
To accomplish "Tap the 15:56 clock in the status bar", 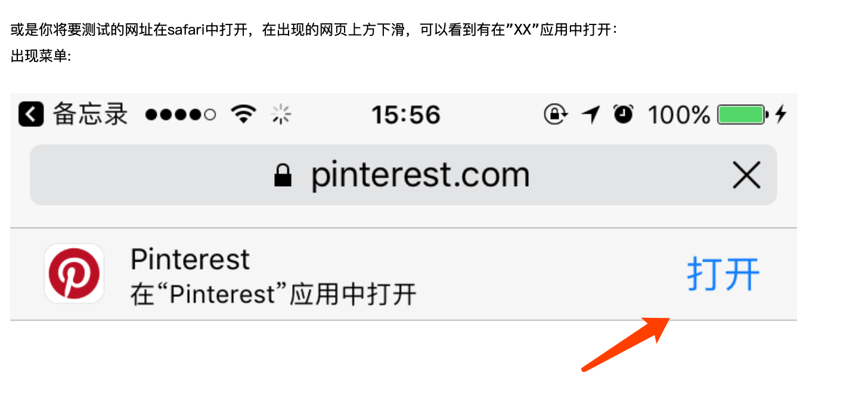I will click(x=406, y=114).
